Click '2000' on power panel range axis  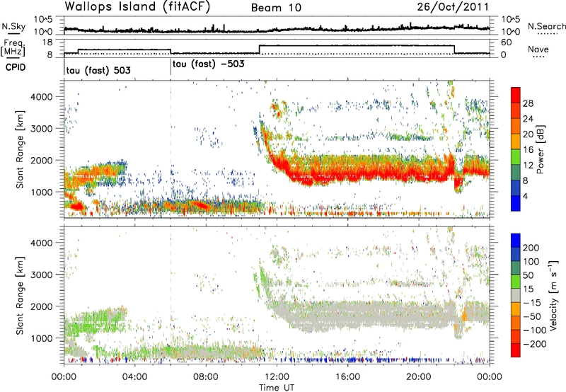(x=41, y=160)
